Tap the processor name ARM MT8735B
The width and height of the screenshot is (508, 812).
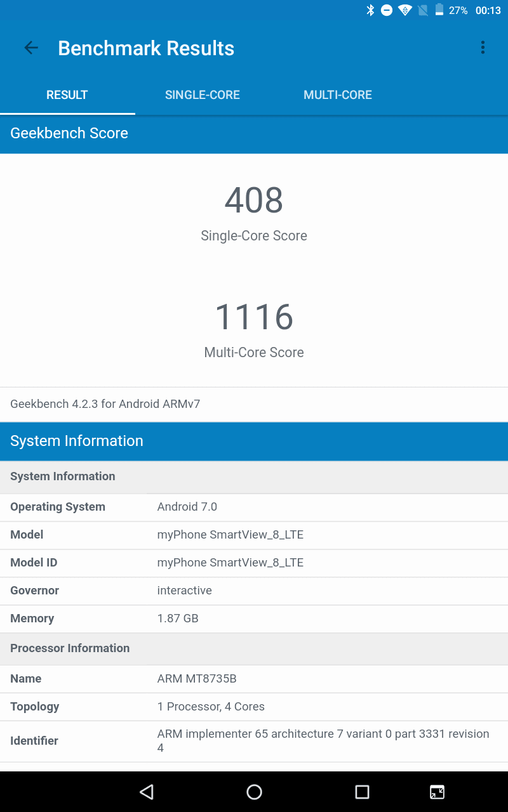(197, 679)
